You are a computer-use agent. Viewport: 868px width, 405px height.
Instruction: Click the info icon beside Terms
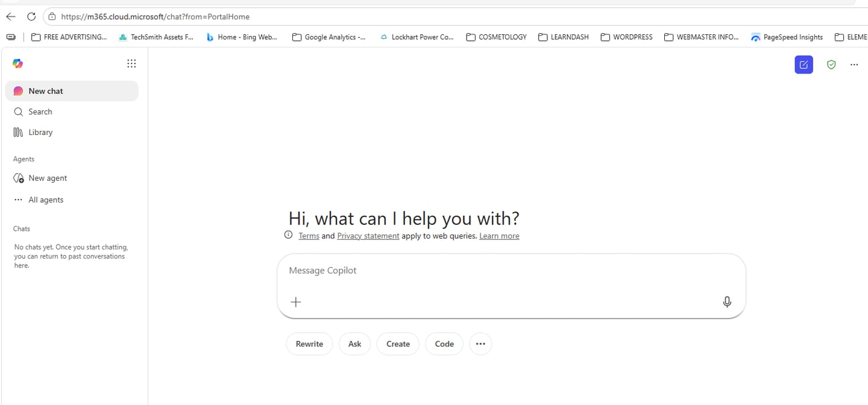tap(288, 235)
